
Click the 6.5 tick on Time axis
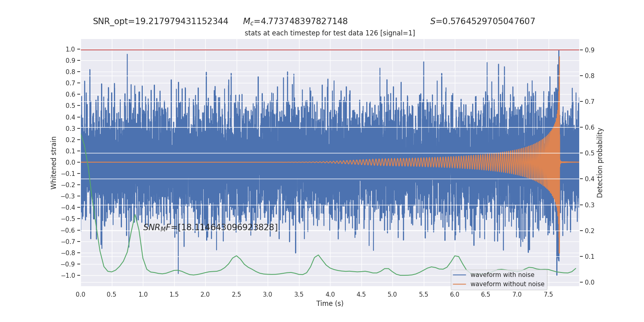pyautogui.click(x=486, y=294)
